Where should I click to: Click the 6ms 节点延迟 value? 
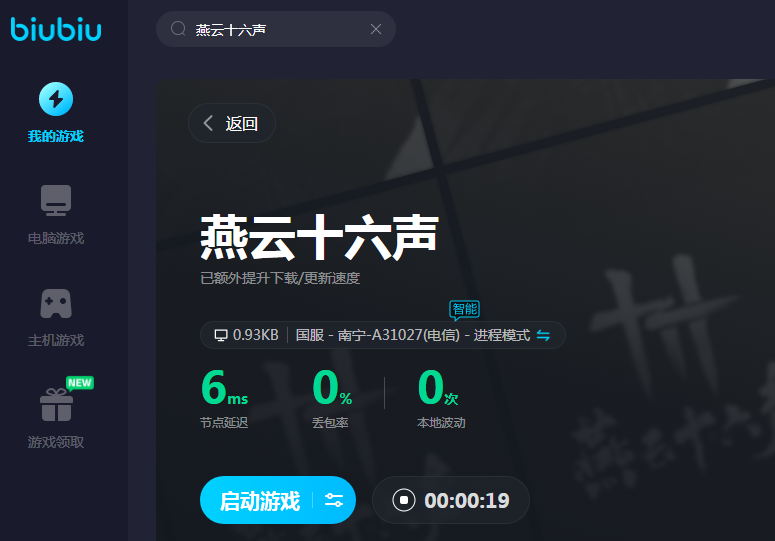coord(224,388)
